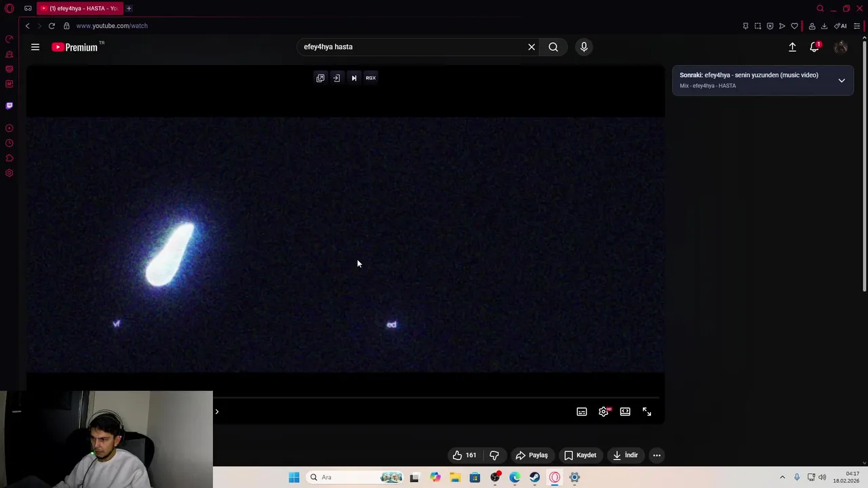
Task: Open File Explorer from taskbar
Action: pos(455,477)
